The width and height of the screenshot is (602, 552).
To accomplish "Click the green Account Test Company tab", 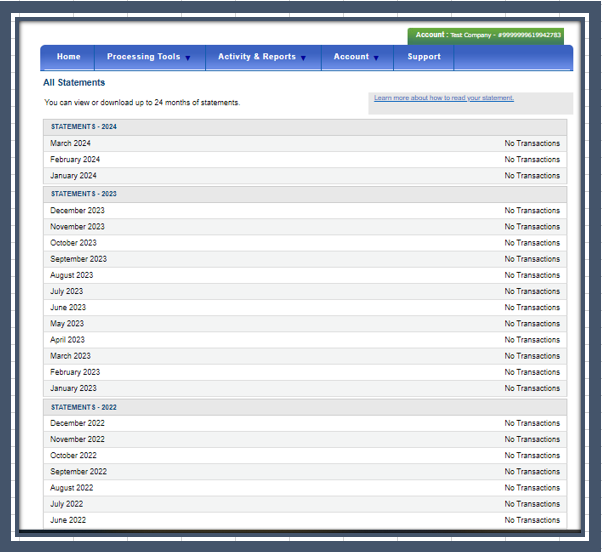I will click(x=486, y=36).
